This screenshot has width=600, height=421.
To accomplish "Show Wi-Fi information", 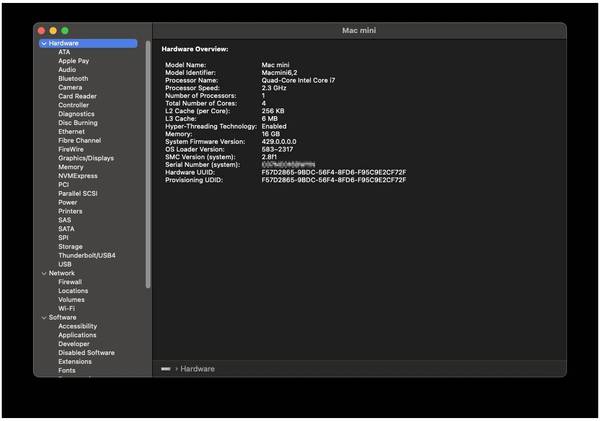I will point(67,308).
